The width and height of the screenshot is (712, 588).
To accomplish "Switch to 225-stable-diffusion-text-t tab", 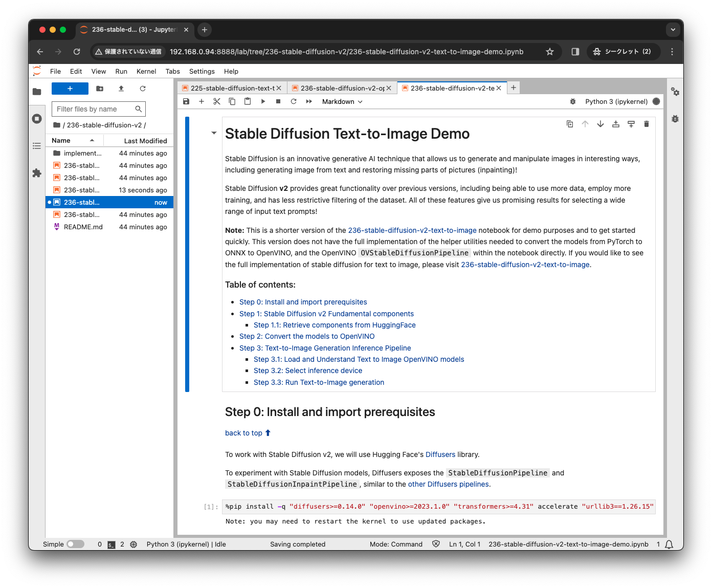I will pyautogui.click(x=233, y=88).
